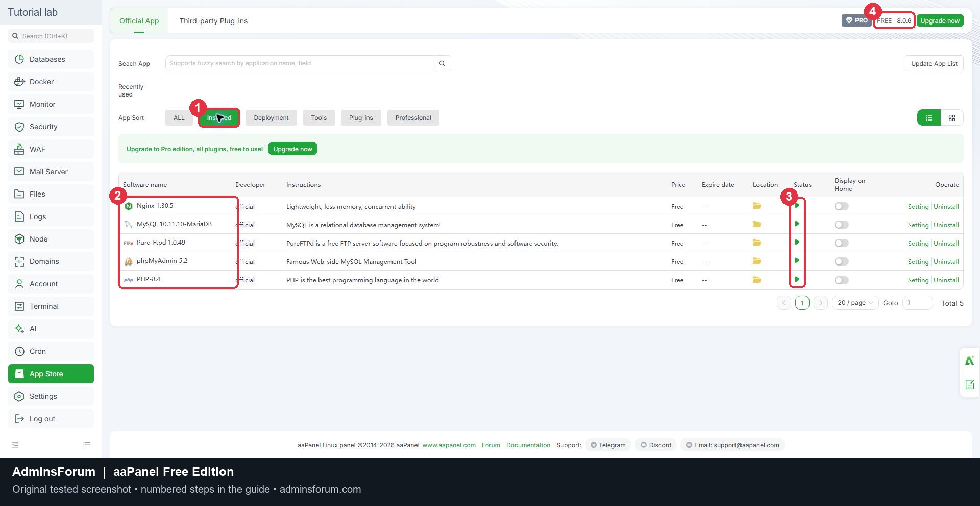980x506 pixels.
Task: Open the Monitor sidebar page
Action: pyautogui.click(x=51, y=104)
